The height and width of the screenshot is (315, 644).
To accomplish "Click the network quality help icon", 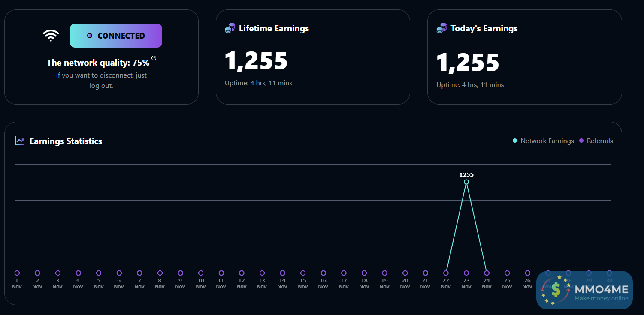I will (x=154, y=58).
